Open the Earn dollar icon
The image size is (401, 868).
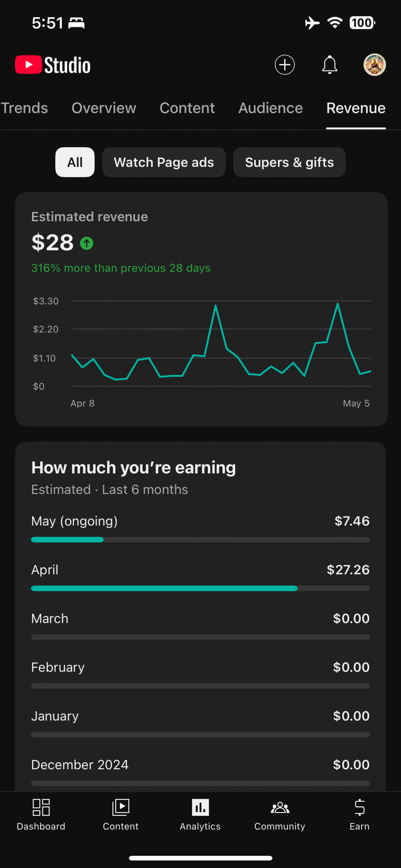tap(360, 807)
